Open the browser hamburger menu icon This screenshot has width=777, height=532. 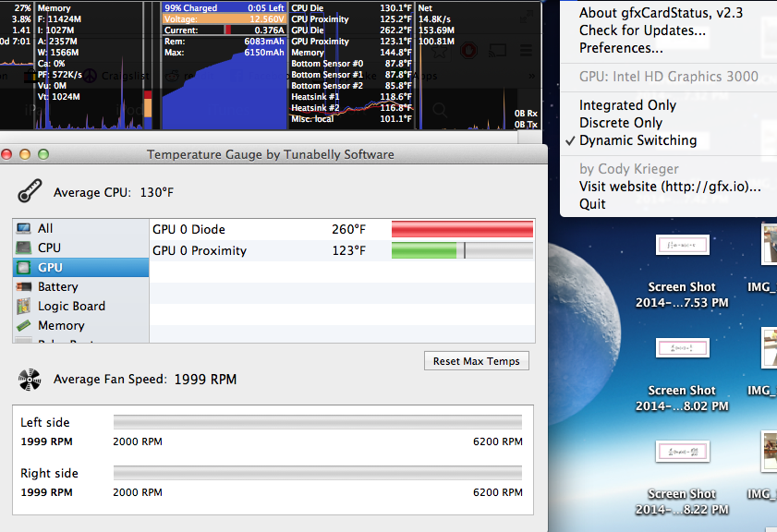[527, 50]
